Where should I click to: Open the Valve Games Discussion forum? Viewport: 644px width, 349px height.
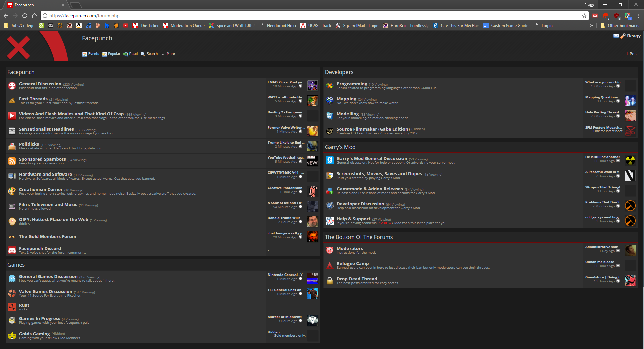pos(46,291)
